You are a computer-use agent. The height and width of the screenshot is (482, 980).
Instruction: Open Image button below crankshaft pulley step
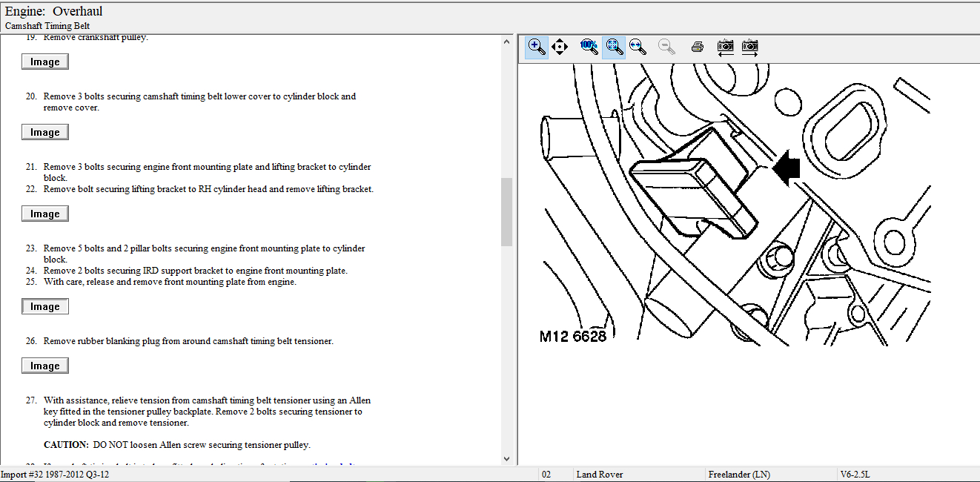pyautogui.click(x=45, y=62)
